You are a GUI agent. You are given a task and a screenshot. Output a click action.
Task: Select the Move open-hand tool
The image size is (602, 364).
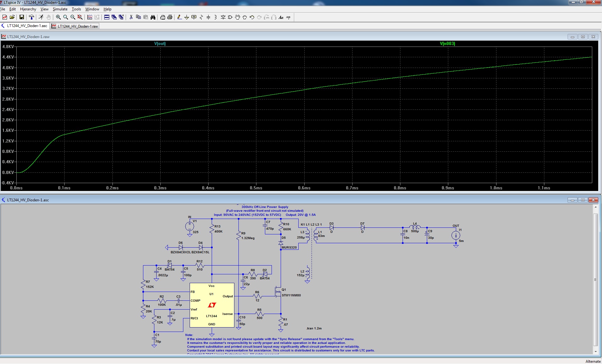tap(238, 17)
